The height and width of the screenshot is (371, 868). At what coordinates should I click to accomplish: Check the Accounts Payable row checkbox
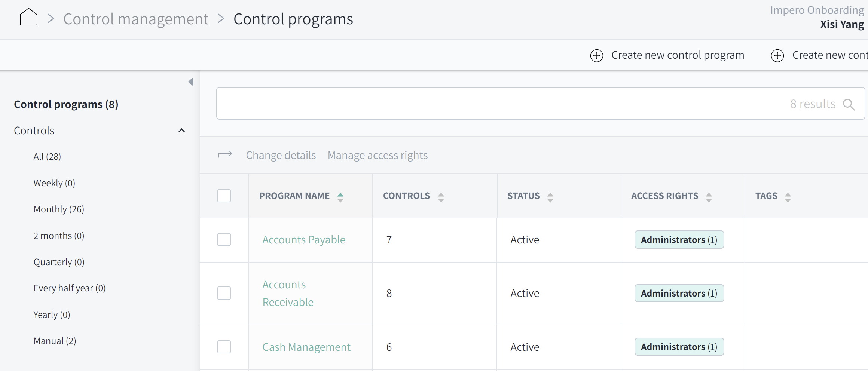(224, 239)
